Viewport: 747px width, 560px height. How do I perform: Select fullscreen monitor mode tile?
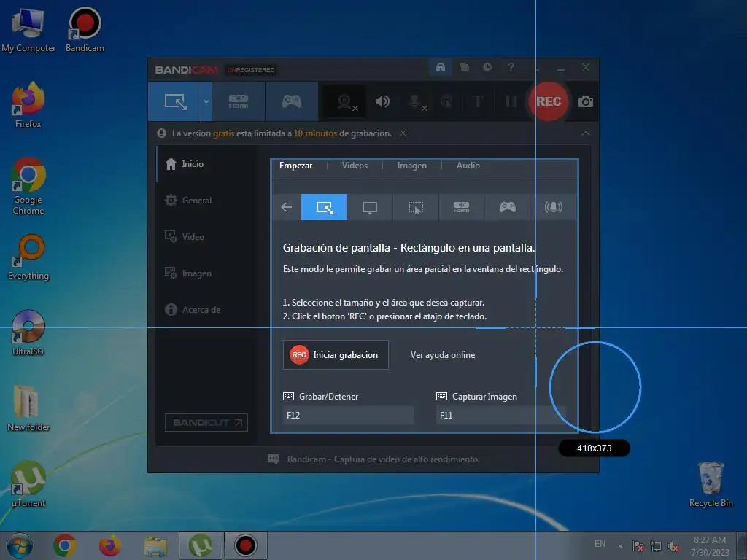click(x=370, y=207)
